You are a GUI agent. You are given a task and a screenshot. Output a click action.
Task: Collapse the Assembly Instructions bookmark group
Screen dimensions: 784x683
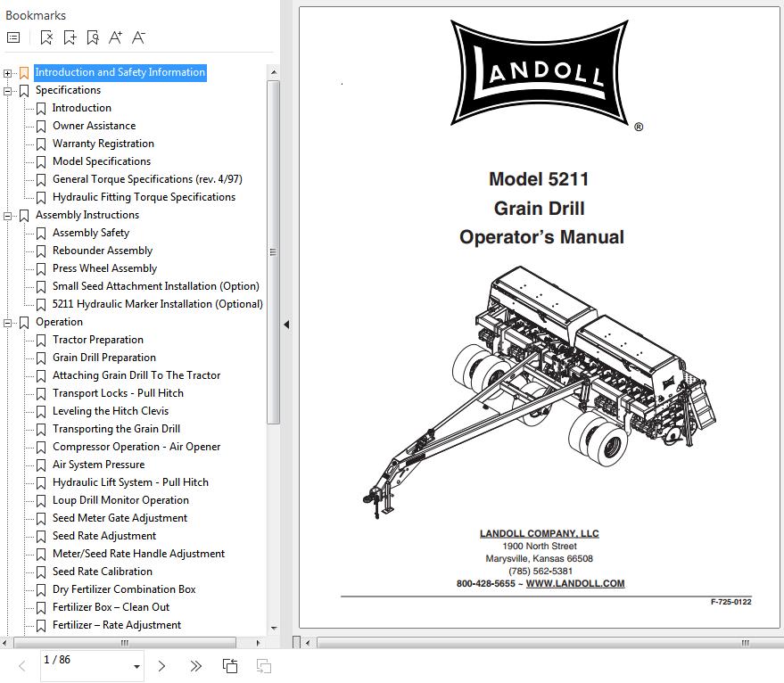(x=7, y=216)
